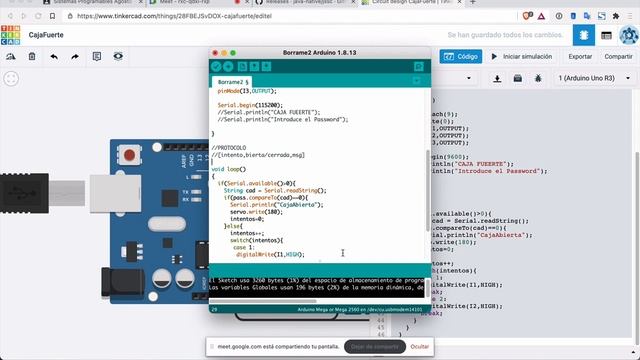Click the //PROTOCOLO comment line

(x=229, y=148)
